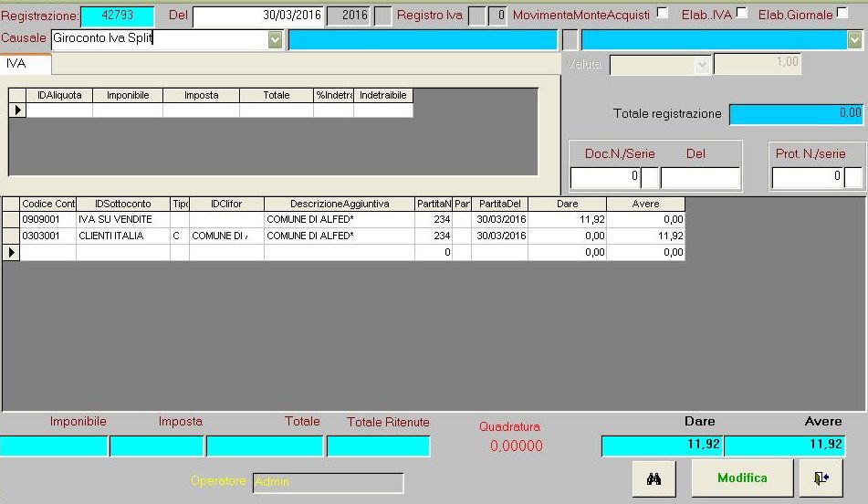868x504 pixels.
Task: Click cell 0303001 in accounts grid
Action: click(x=48, y=236)
